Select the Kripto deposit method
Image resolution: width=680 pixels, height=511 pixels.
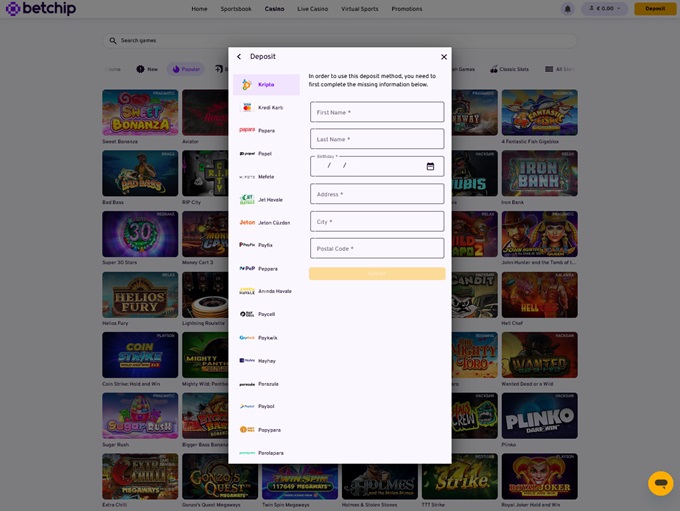(266, 85)
